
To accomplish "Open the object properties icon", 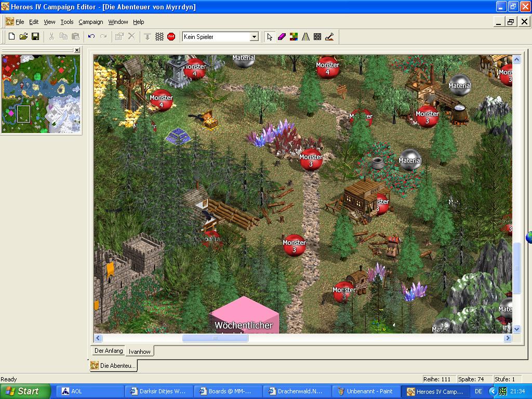I will pos(119,36).
